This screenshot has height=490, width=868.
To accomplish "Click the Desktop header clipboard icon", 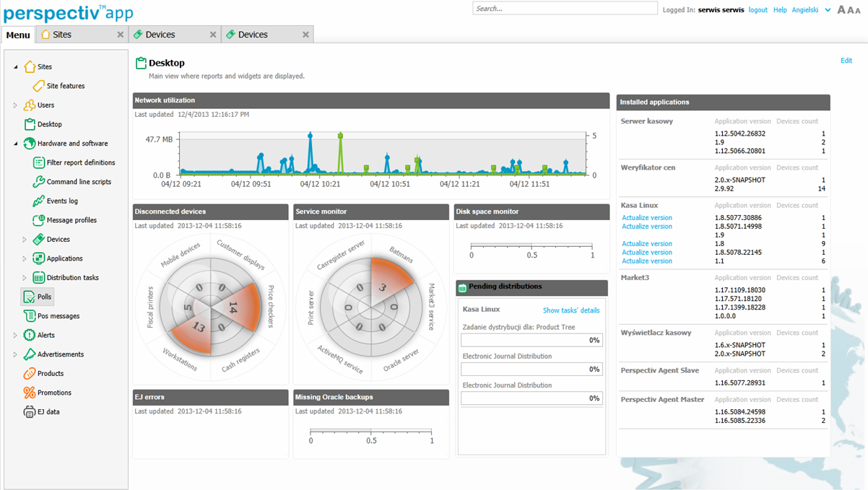I will coord(142,64).
